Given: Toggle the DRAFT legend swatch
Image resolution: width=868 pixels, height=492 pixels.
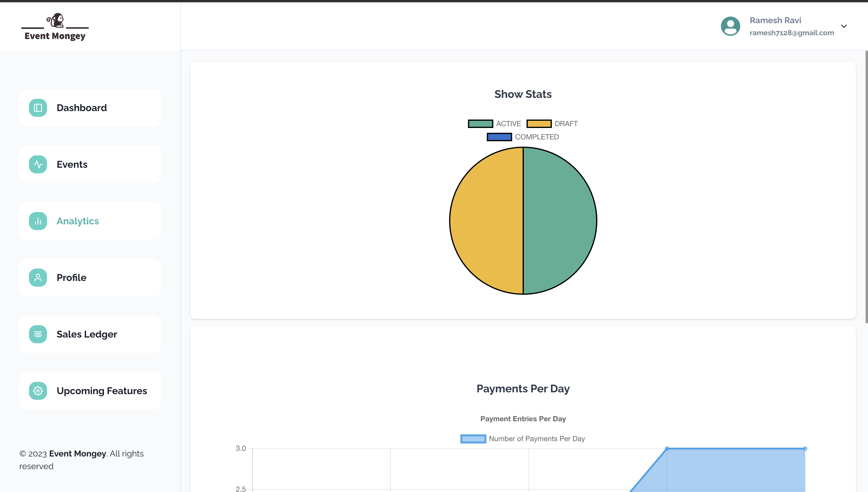Looking at the screenshot, I should point(539,124).
